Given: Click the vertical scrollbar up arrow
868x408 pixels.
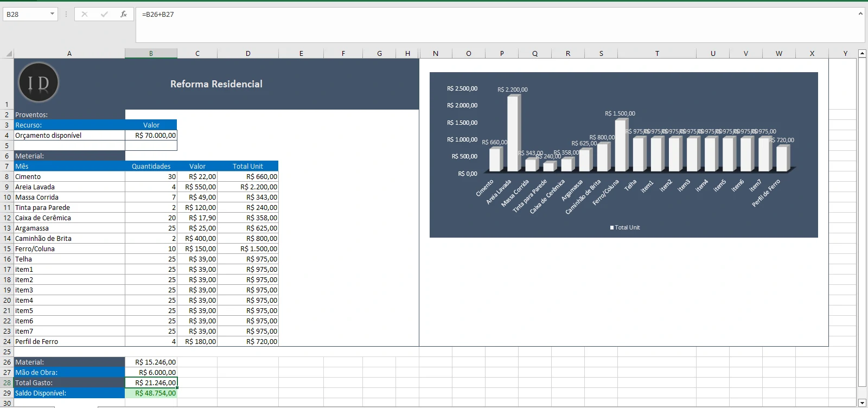Looking at the screenshot, I should coord(862,53).
